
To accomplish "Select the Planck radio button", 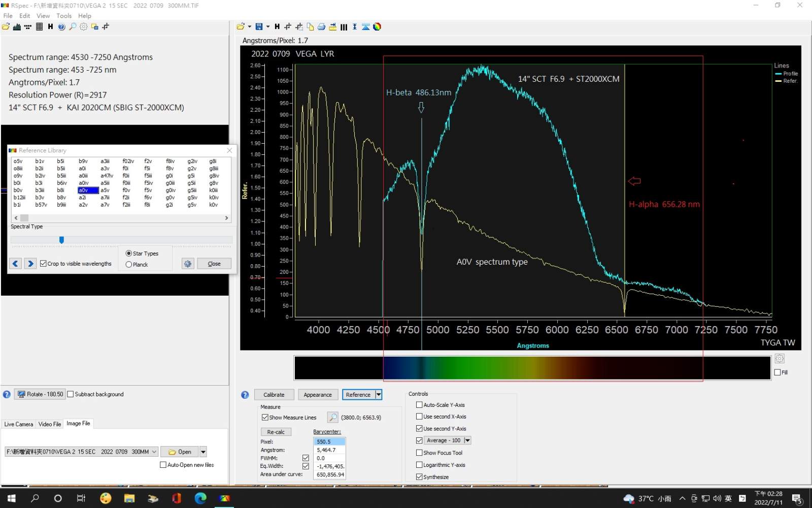I will 129,265.
